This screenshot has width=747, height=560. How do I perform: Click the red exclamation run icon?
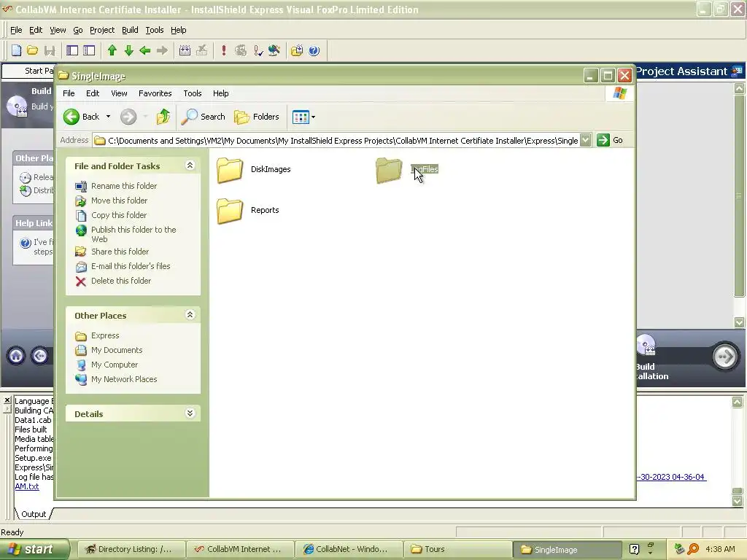tap(223, 50)
